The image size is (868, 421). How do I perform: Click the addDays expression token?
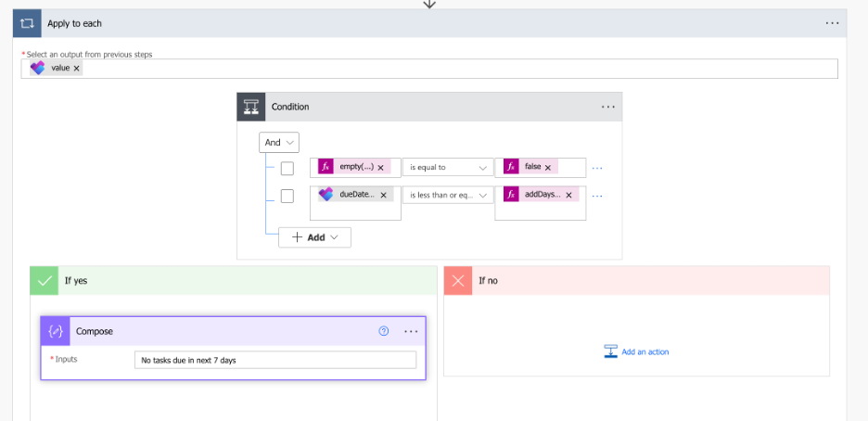541,194
